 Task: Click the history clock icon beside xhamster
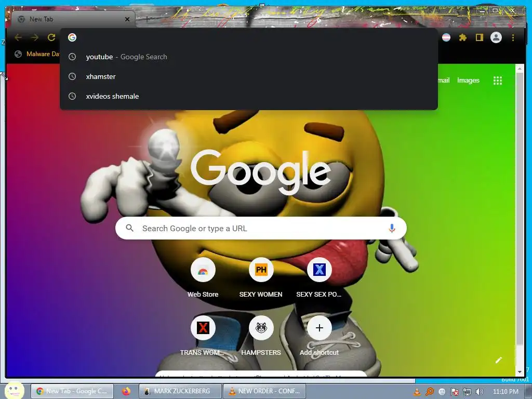point(72,76)
